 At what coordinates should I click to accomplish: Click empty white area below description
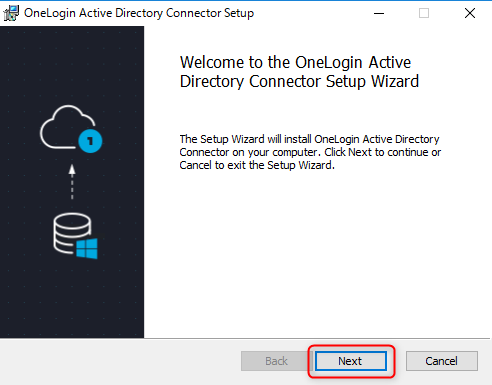(317, 253)
